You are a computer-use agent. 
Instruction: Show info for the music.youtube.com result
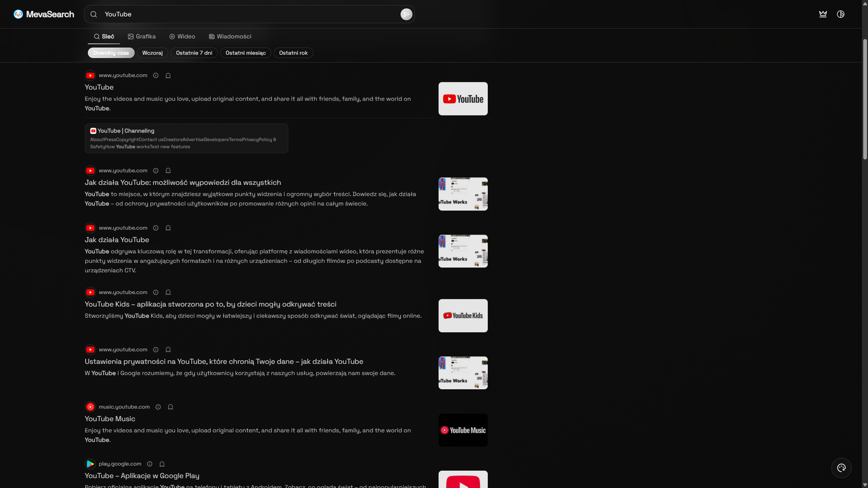coord(158,407)
